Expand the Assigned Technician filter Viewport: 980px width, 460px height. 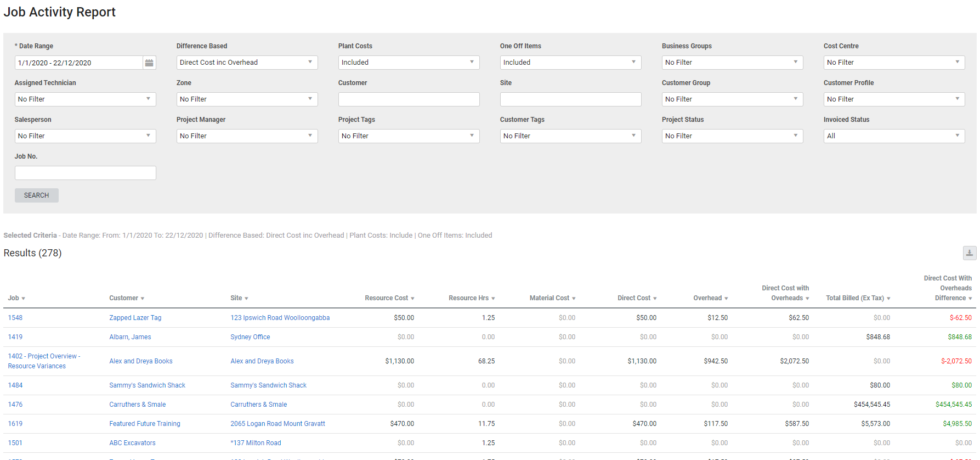[85, 99]
